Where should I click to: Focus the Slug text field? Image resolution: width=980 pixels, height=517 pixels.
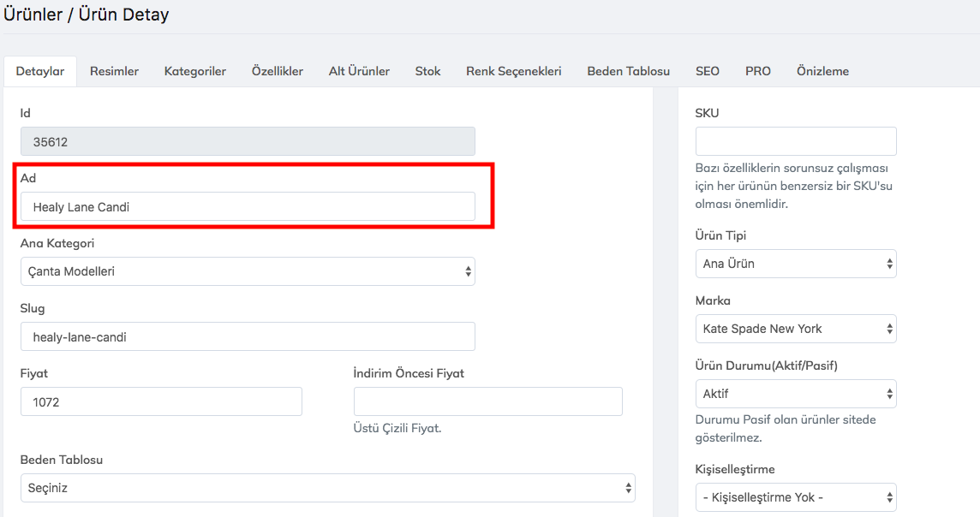pos(247,336)
